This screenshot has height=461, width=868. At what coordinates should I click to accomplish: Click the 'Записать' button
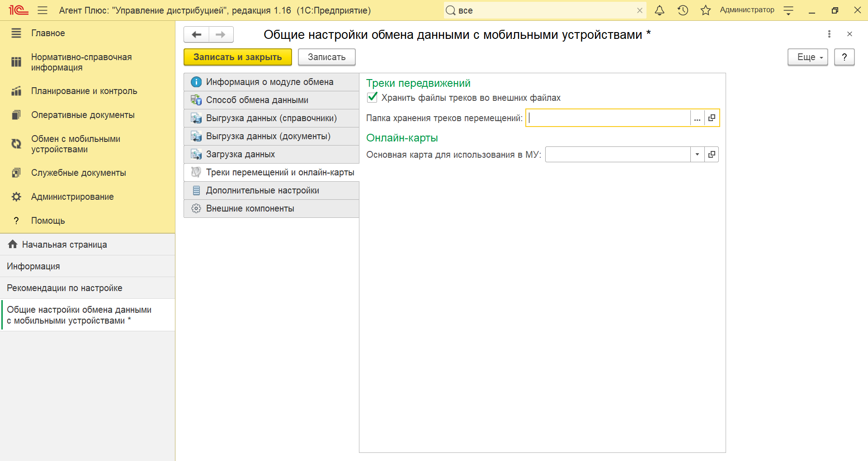click(326, 57)
